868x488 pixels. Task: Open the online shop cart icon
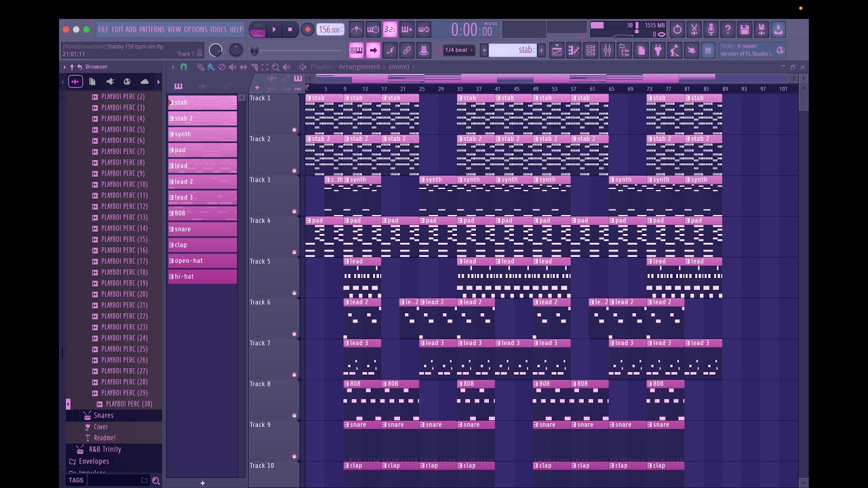click(x=708, y=50)
